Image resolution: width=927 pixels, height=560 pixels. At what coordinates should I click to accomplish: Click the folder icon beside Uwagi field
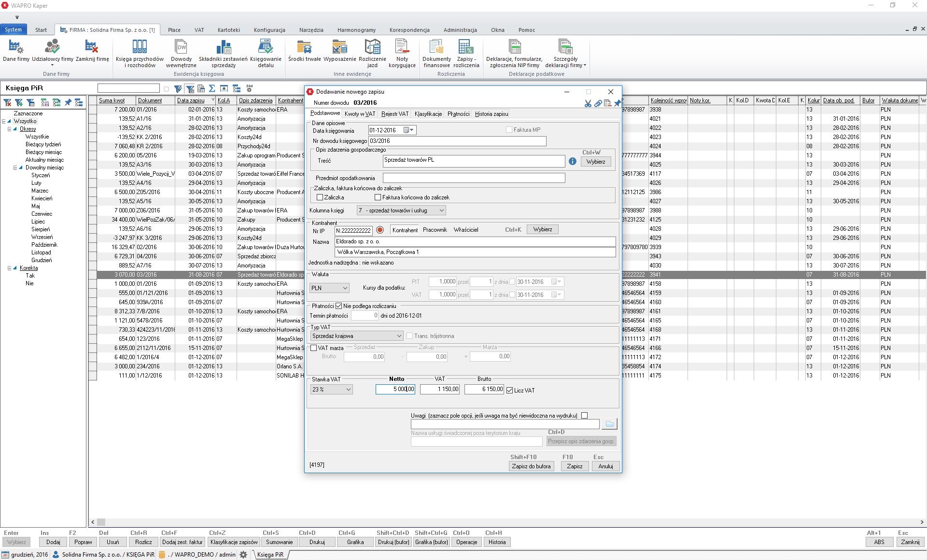(609, 424)
